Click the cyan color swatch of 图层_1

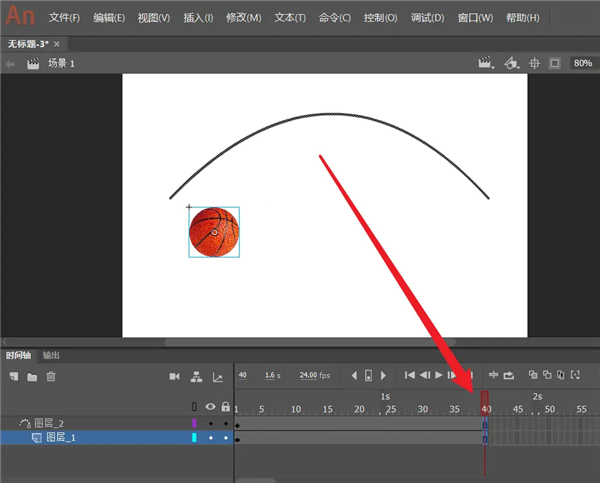coord(194,438)
